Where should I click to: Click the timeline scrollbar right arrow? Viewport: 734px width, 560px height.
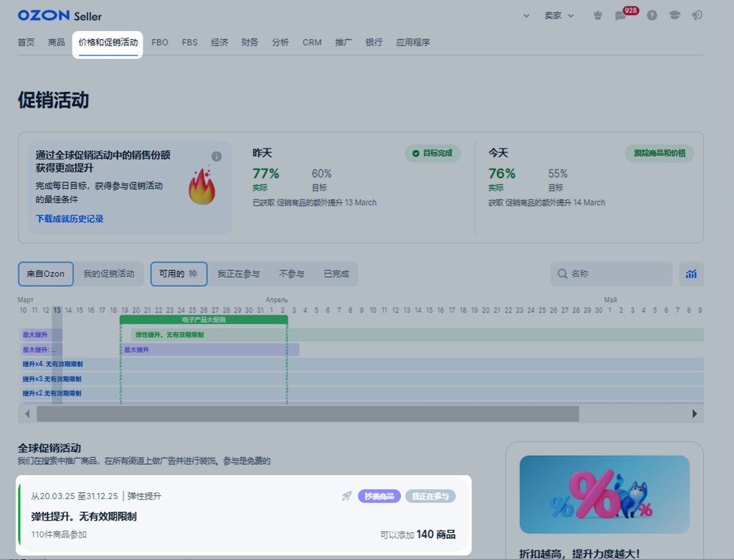click(694, 414)
